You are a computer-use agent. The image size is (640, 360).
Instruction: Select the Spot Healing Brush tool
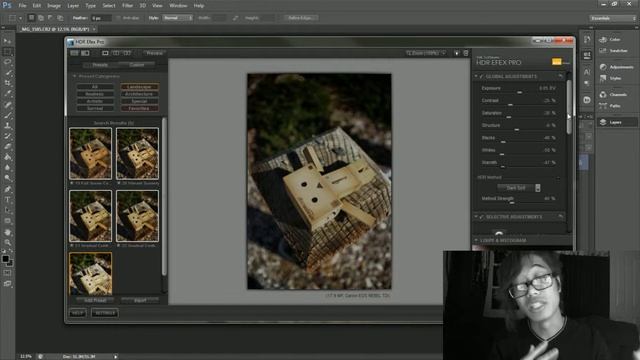coord(7,104)
